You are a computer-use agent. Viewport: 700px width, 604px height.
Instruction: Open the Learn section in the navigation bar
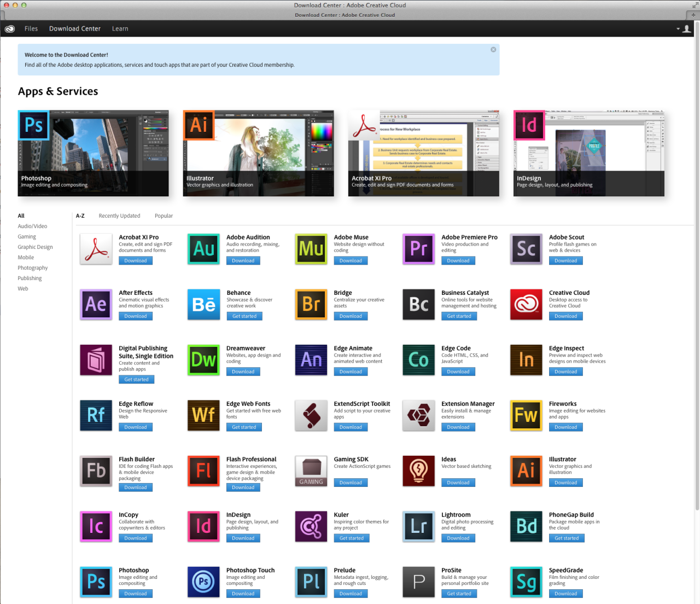coord(120,28)
